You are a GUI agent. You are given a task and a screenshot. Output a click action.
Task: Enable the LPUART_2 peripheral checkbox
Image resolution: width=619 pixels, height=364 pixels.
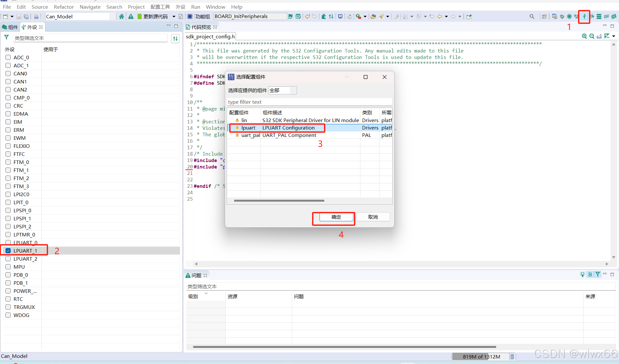(x=8, y=259)
